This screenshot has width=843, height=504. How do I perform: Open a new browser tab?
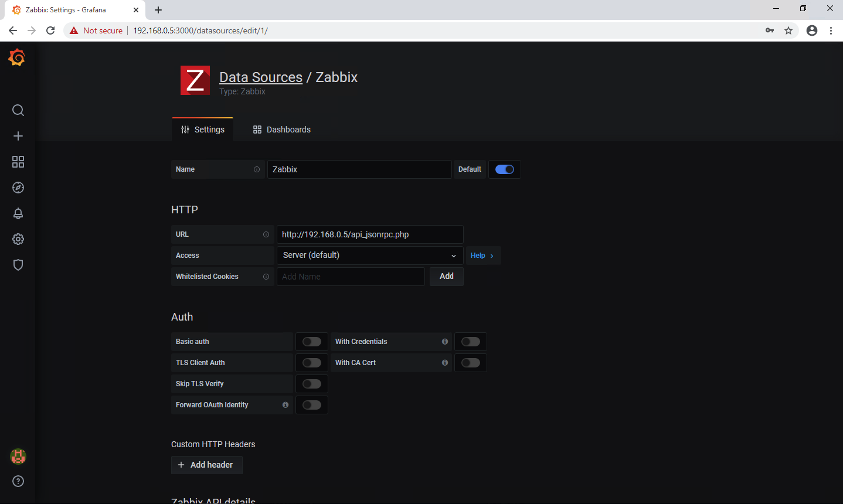click(x=158, y=10)
